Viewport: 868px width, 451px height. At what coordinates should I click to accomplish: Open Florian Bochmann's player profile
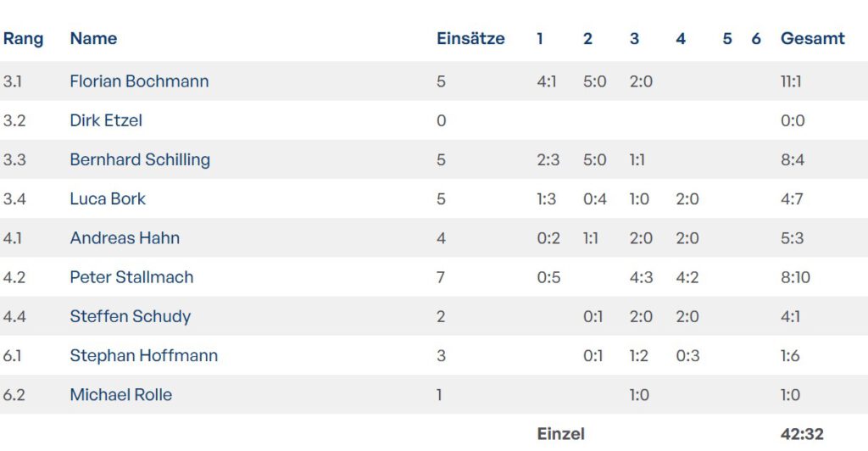(139, 81)
